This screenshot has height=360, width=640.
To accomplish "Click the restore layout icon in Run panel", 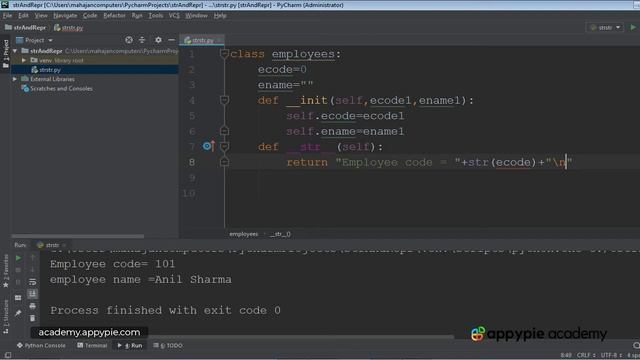I will click(x=18, y=298).
